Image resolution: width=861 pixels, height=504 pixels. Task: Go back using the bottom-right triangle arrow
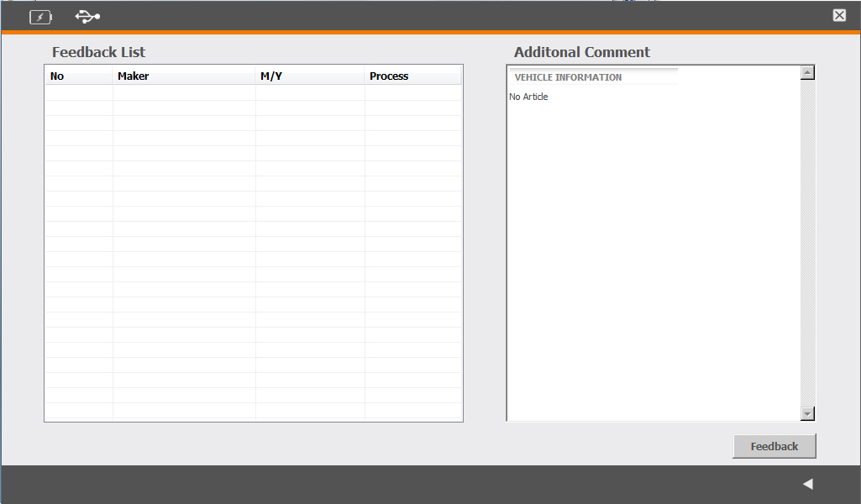coord(807,484)
